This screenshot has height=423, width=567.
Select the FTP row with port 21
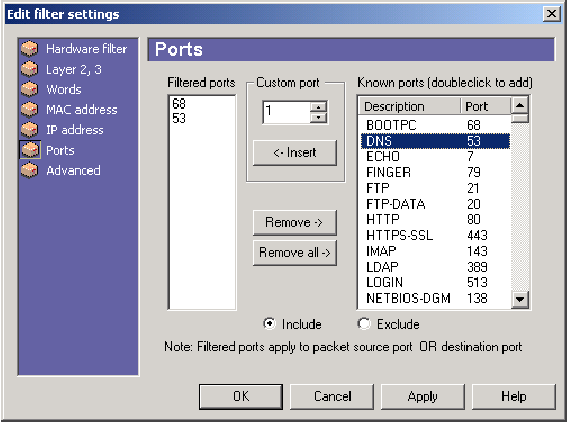435,188
